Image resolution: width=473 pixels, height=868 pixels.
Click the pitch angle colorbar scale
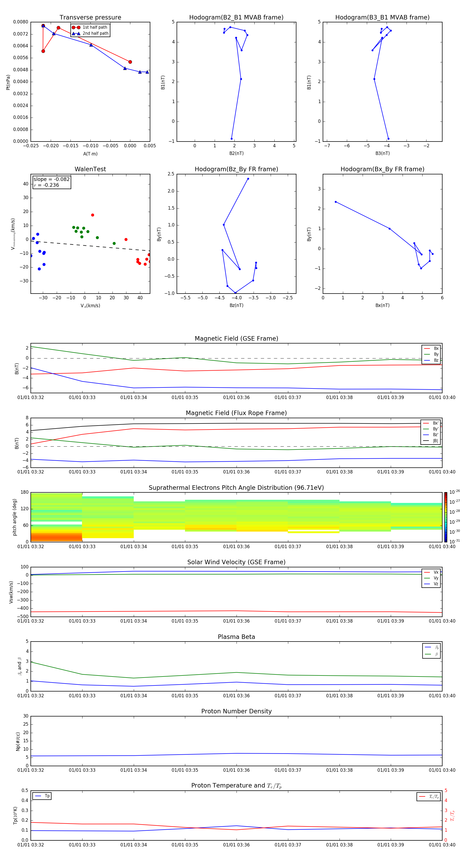(446, 517)
